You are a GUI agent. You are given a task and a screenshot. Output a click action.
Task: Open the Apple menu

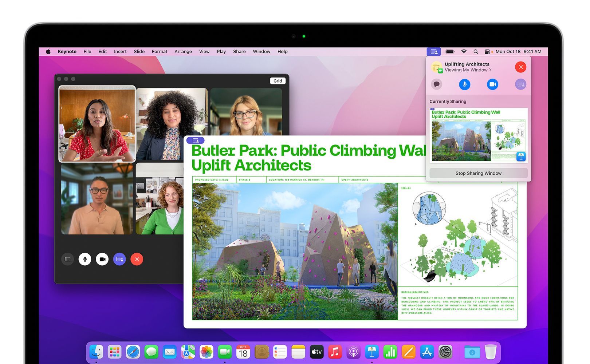tap(48, 52)
